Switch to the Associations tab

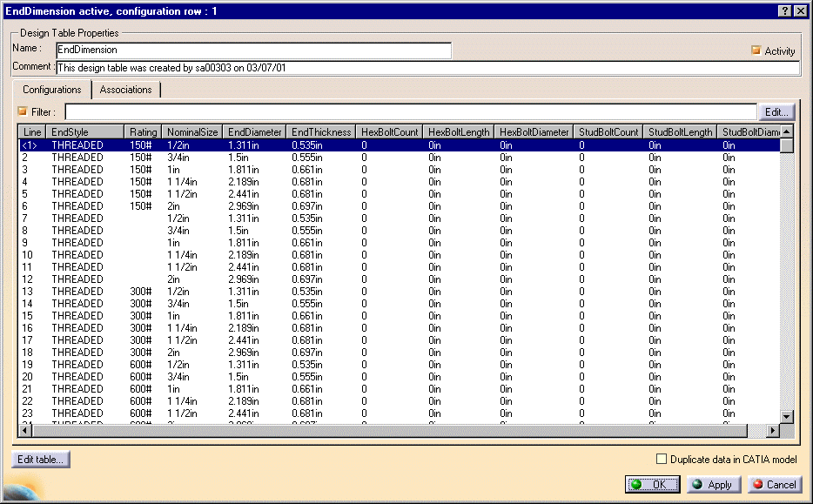coord(125,90)
